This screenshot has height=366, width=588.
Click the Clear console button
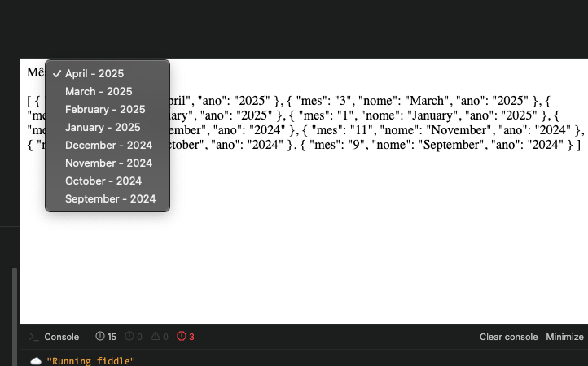pos(508,337)
